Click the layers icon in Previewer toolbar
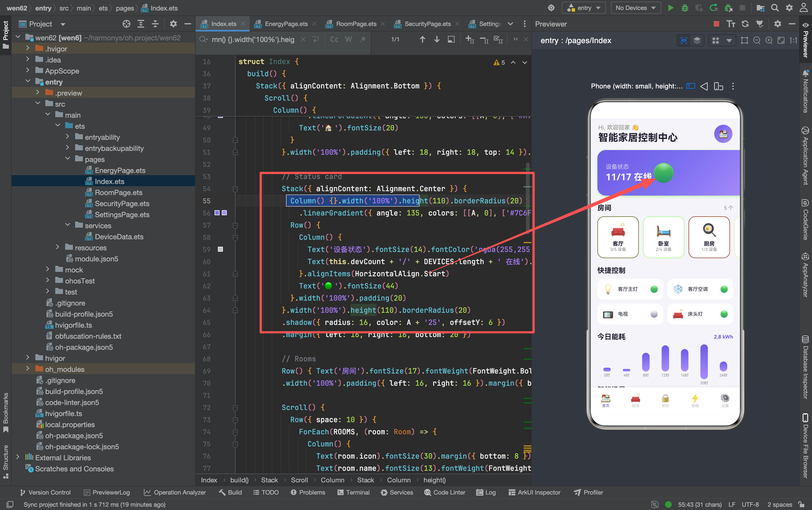 [697, 41]
